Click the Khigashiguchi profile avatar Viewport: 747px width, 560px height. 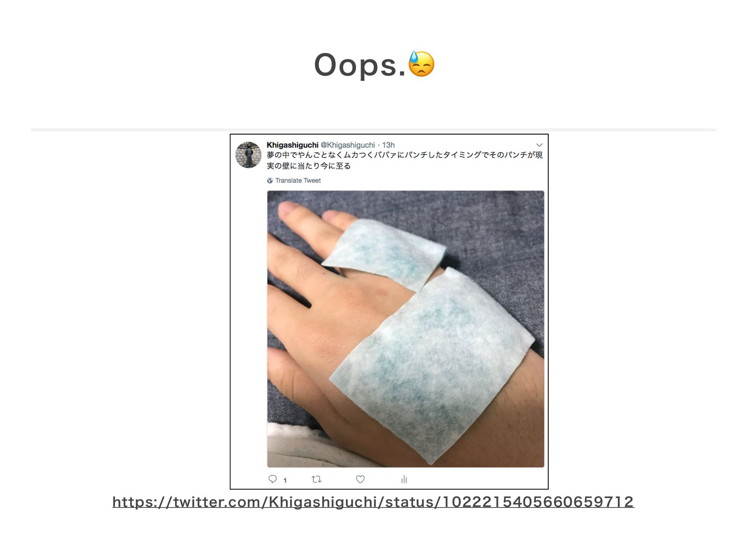248,155
